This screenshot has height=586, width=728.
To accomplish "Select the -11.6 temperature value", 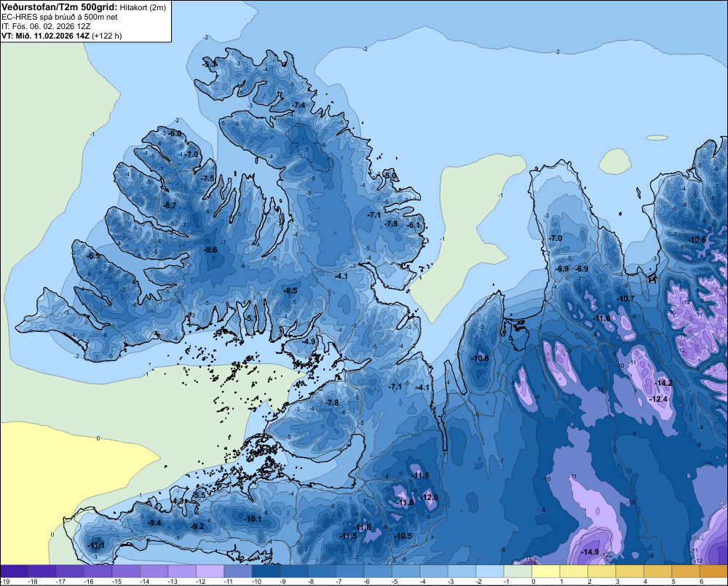I will pyautogui.click(x=602, y=318).
